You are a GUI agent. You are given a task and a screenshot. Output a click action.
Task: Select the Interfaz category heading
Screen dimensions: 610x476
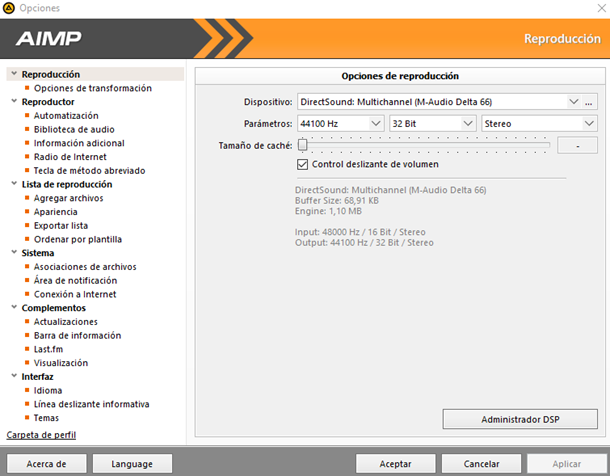pyautogui.click(x=37, y=377)
